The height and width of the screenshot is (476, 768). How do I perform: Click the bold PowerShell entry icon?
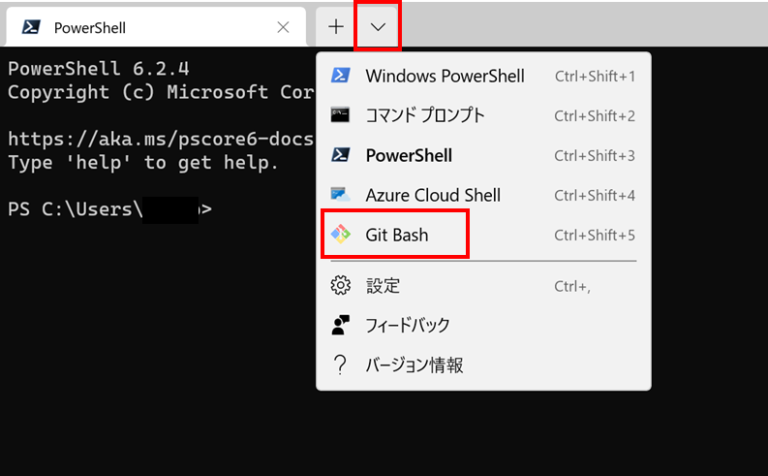340,156
